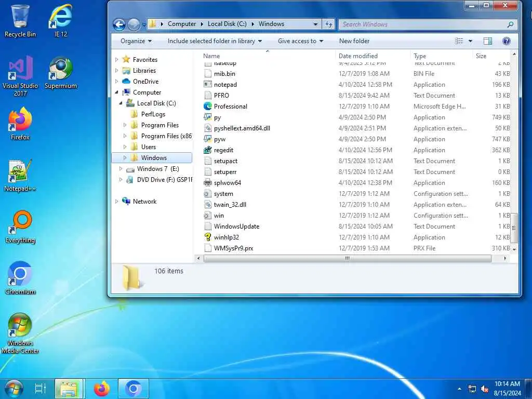Select the setuperr text document
532x399 pixels.
tap(225, 171)
